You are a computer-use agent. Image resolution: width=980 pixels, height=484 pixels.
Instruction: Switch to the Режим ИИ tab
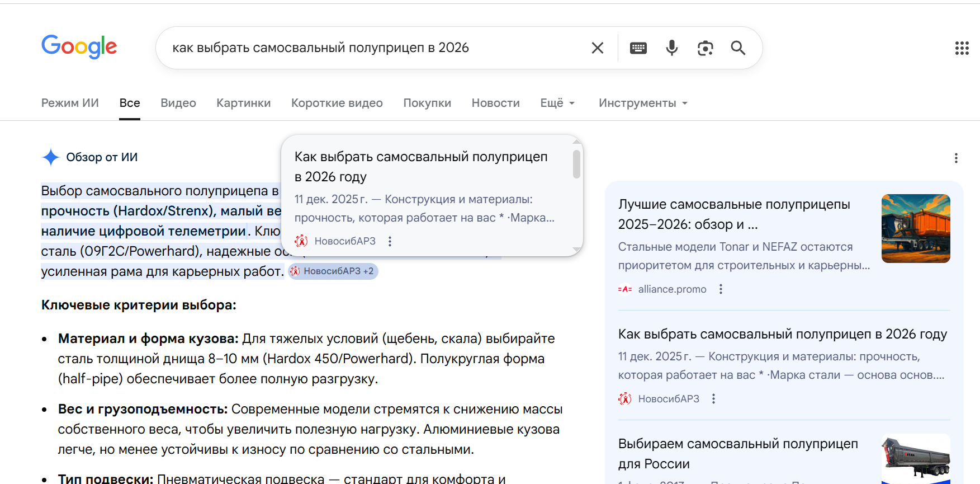tap(70, 103)
